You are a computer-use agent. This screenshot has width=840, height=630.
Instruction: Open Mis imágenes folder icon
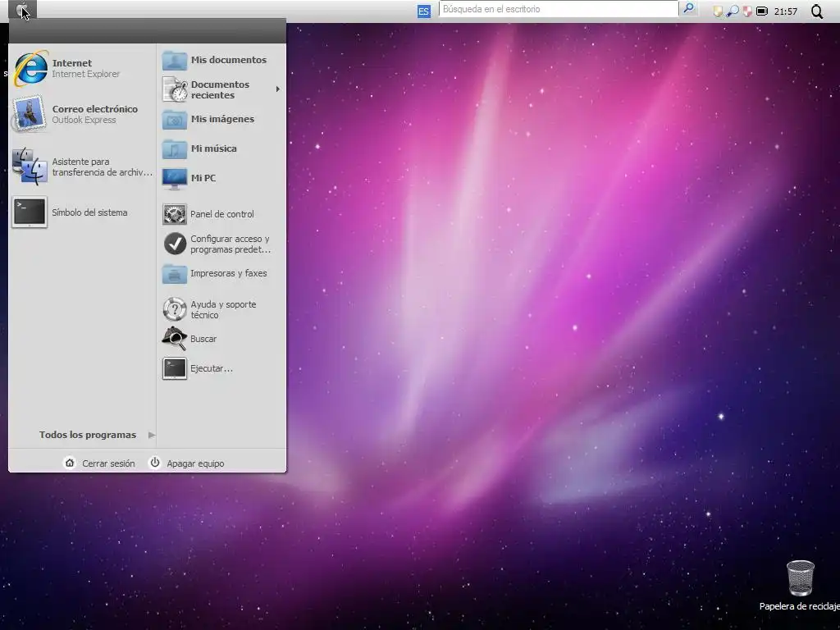174,120
